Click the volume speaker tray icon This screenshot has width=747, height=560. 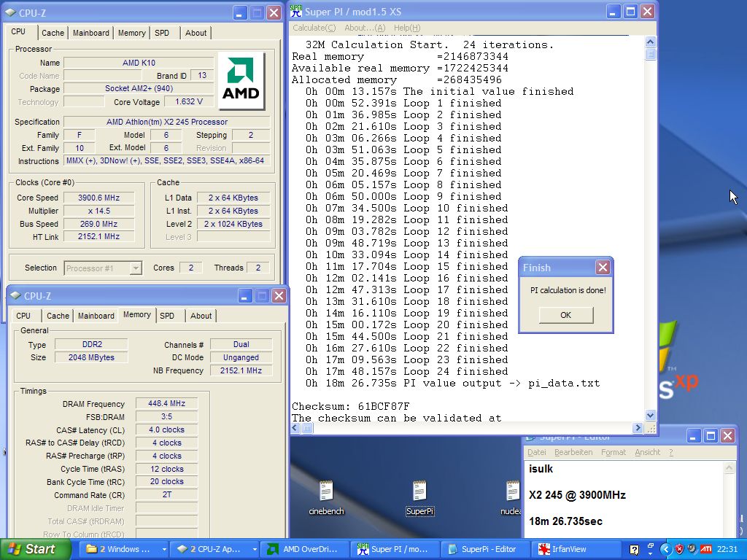point(692,549)
